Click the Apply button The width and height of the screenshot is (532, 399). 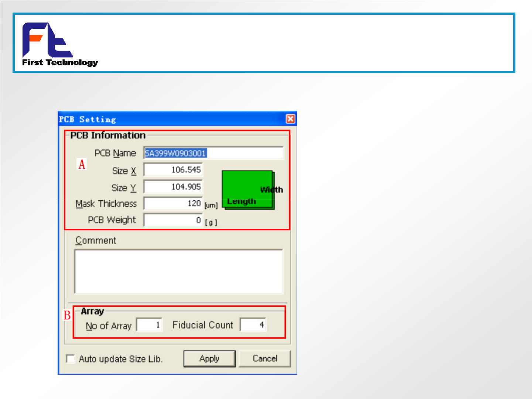coord(209,359)
